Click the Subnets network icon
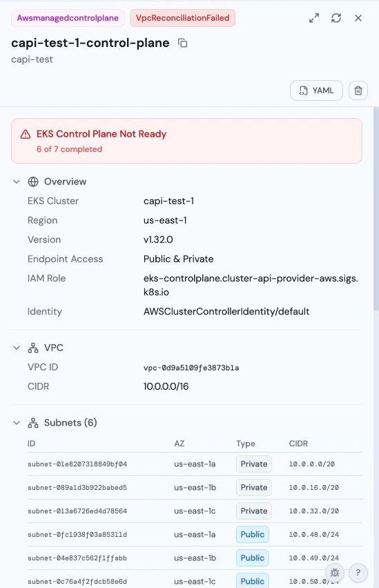The height and width of the screenshot is (588, 379). coord(33,423)
